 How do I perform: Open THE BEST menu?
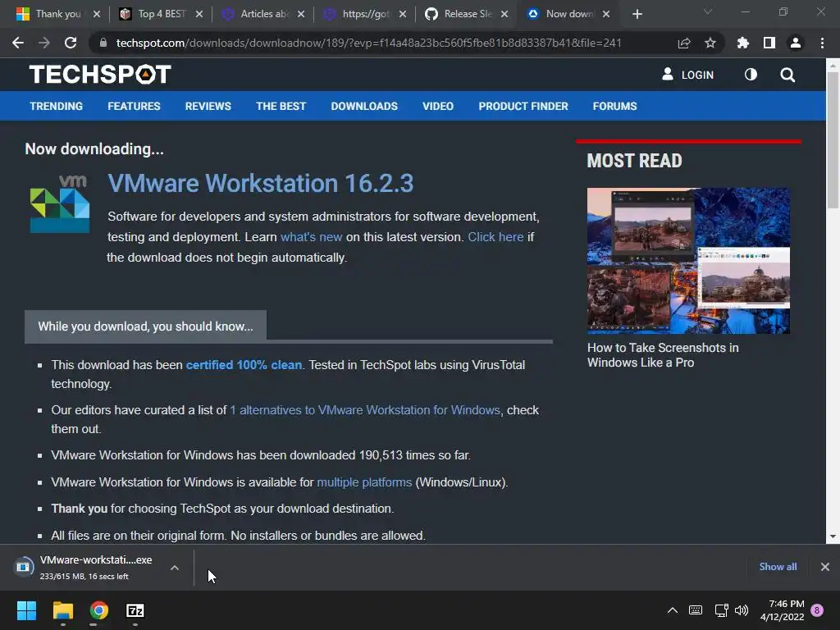click(281, 106)
